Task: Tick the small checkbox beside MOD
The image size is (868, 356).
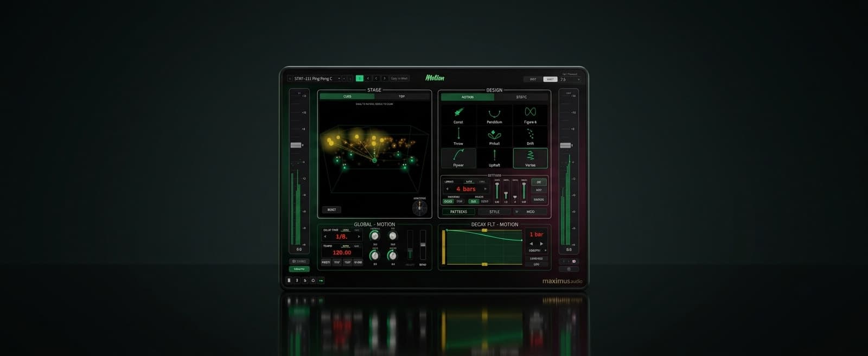Action: pos(516,212)
